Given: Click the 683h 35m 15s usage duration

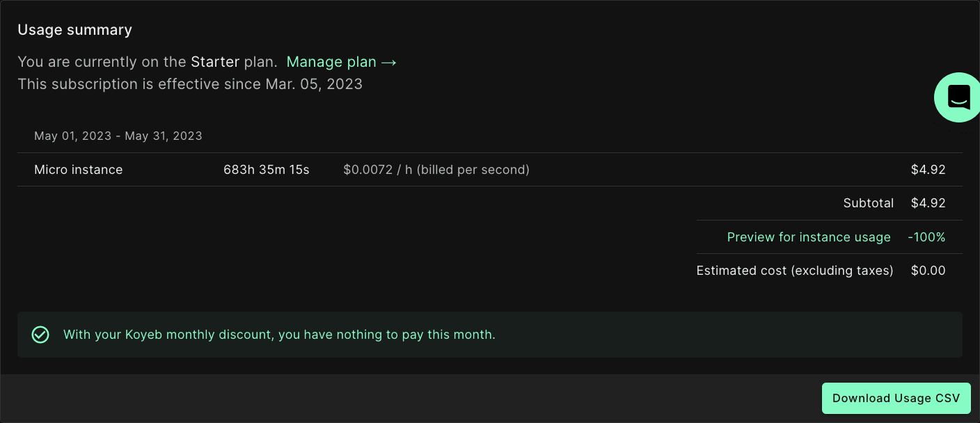Looking at the screenshot, I should pos(267,170).
